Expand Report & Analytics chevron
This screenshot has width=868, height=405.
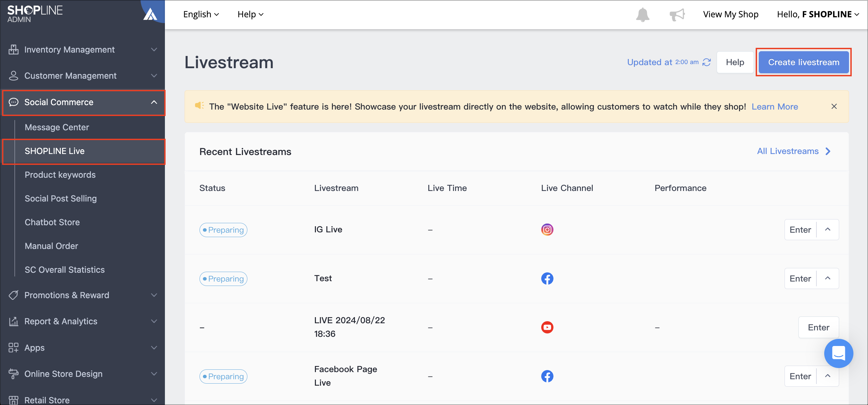pos(154,321)
